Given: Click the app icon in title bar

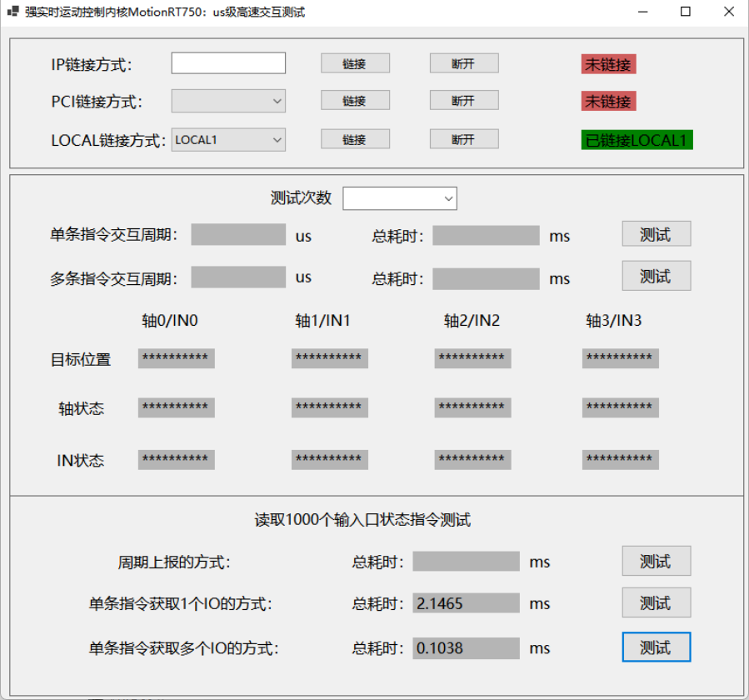Looking at the screenshot, I should tap(12, 12).
